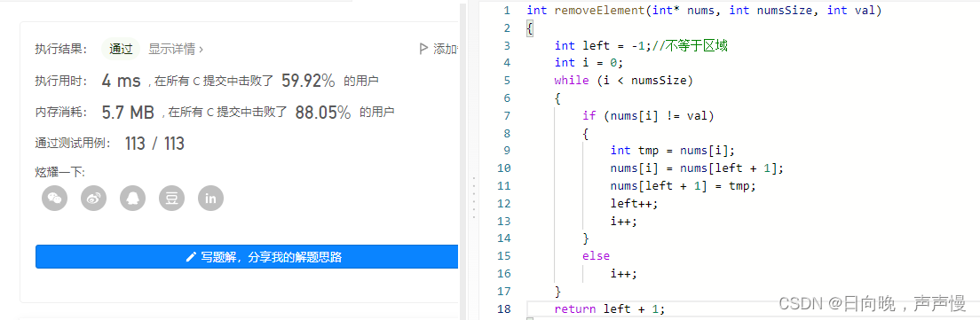The width and height of the screenshot is (980, 320).
Task: Click 'nums[left + 1] = tmp;' line
Action: click(684, 186)
